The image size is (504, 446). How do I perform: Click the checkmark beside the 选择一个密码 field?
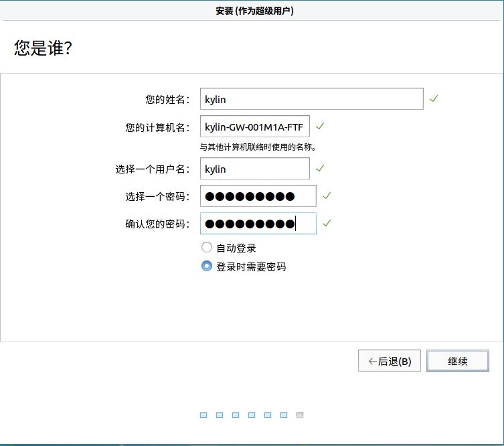click(x=327, y=196)
